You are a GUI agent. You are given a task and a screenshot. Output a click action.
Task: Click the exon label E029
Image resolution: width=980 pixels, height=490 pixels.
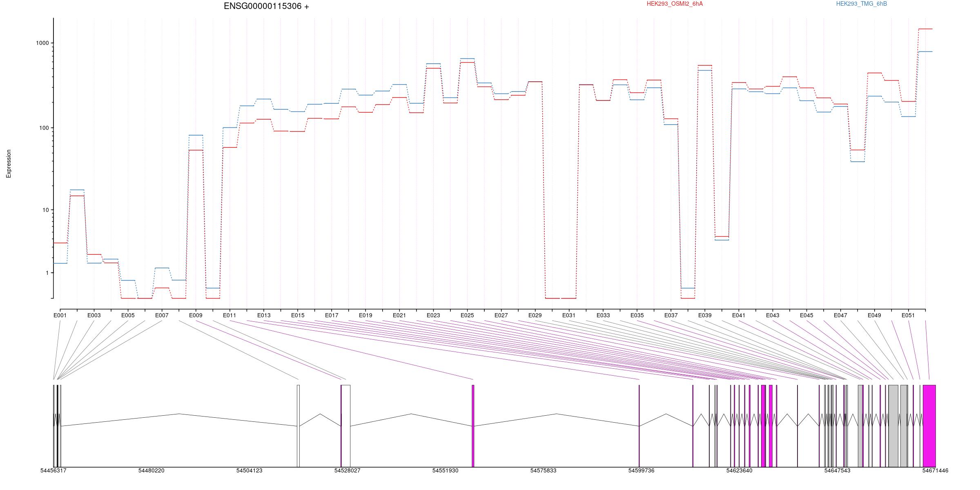pos(535,315)
